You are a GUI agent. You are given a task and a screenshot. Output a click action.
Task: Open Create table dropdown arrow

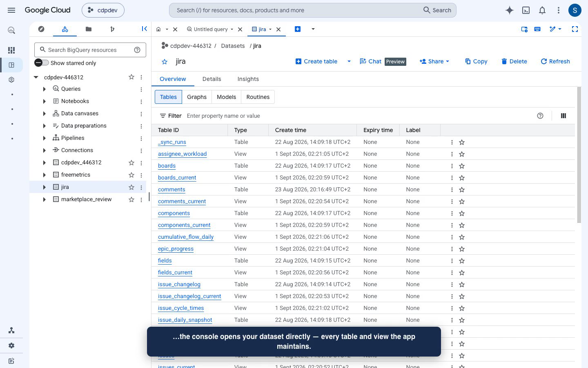(349, 61)
